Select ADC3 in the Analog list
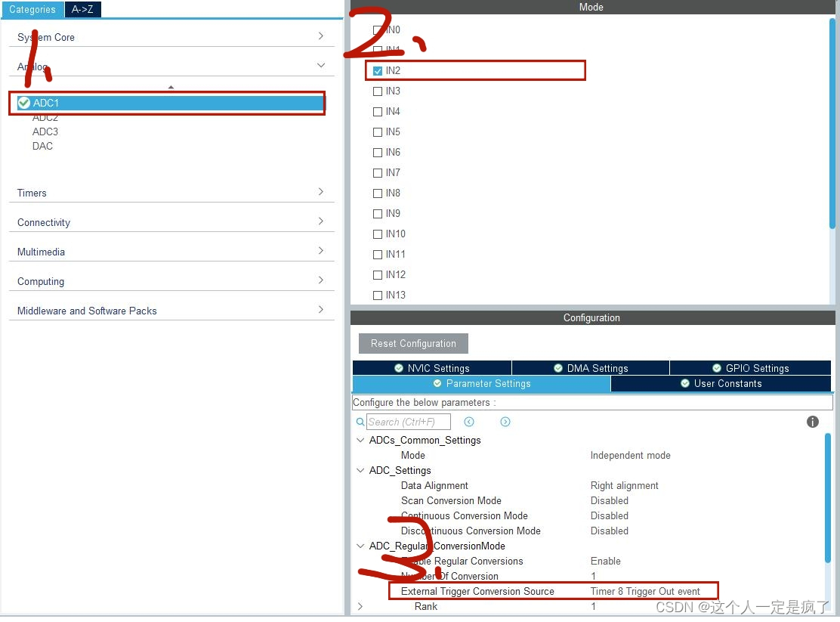This screenshot has height=622, width=840. point(45,132)
